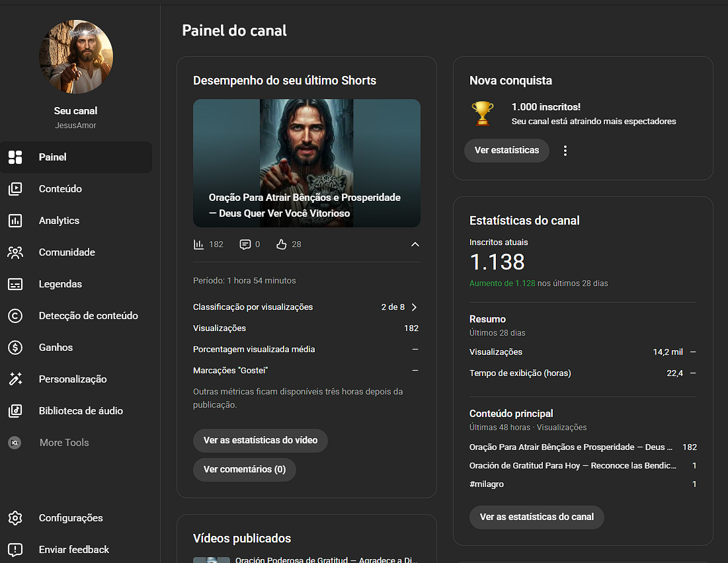Click the trophy icon in Nova conquista
Image resolution: width=728 pixels, height=563 pixels.
[x=483, y=114]
